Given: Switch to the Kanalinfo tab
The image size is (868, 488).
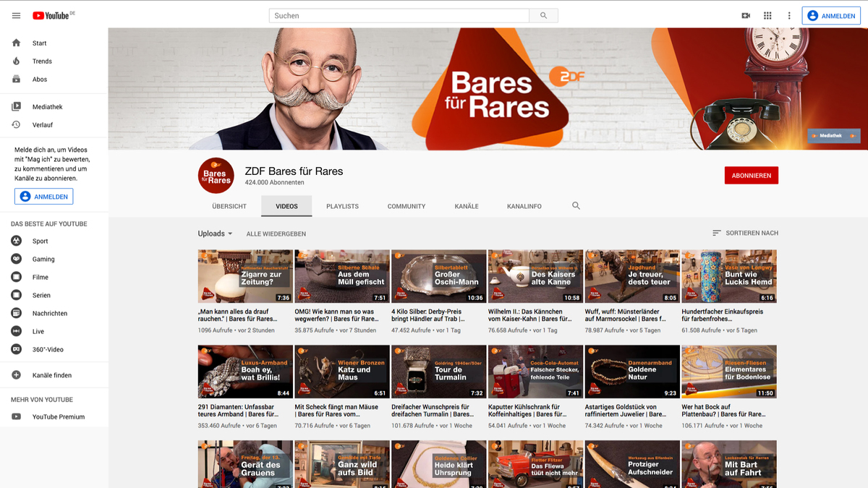Looking at the screenshot, I should click(x=524, y=206).
